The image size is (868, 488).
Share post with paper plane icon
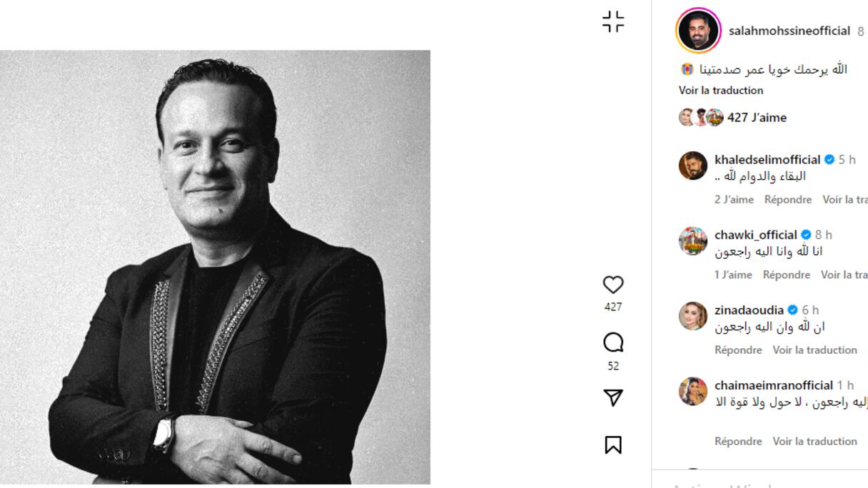pos(612,398)
